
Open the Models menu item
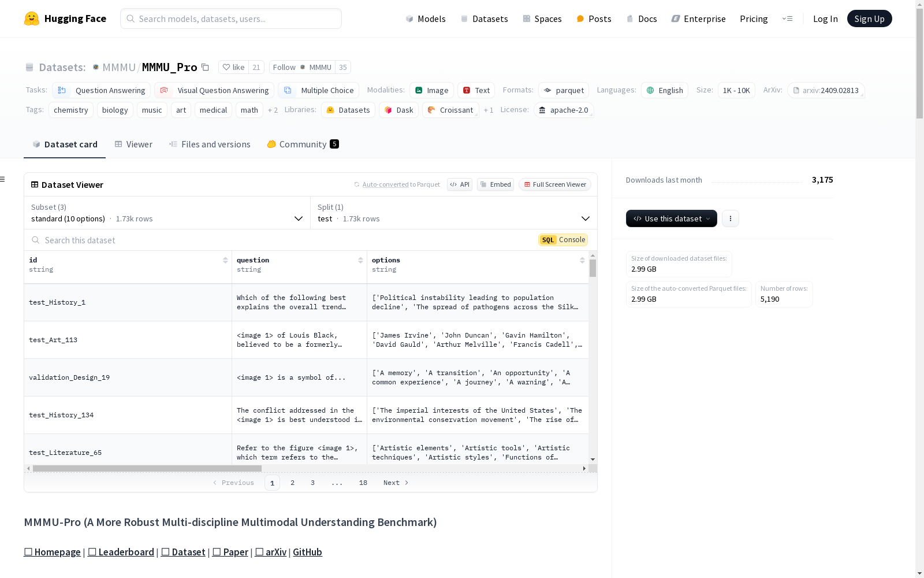click(x=426, y=18)
